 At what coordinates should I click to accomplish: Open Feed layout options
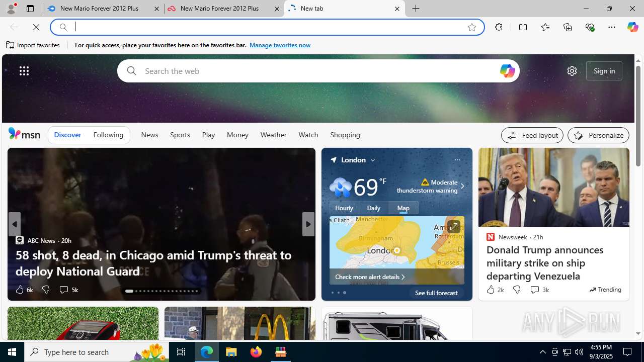(532, 135)
